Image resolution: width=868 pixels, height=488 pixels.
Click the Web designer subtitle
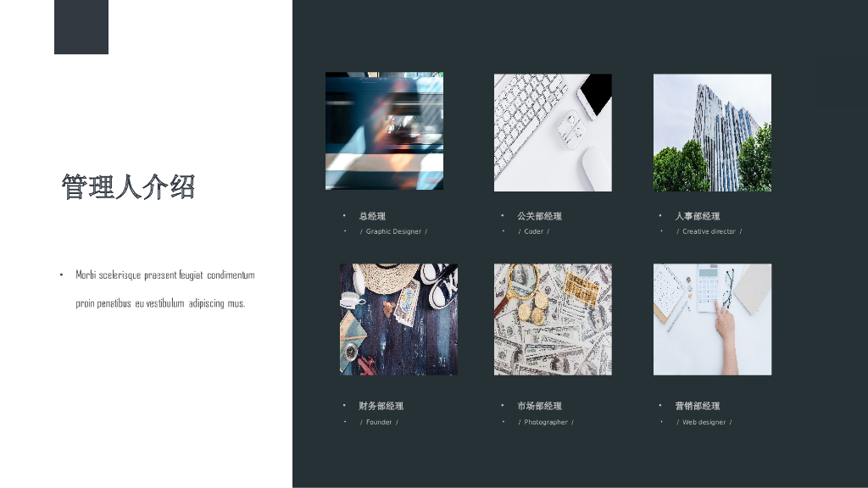pyautogui.click(x=704, y=422)
